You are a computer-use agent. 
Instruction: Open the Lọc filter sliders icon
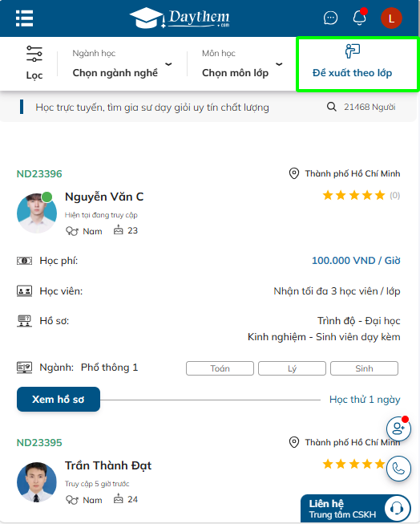coord(34,54)
